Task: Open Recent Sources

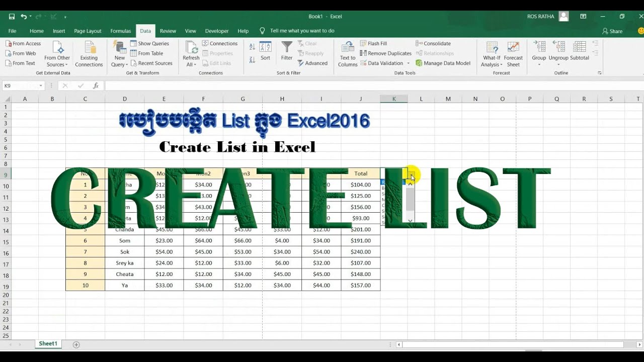Action: (x=151, y=63)
